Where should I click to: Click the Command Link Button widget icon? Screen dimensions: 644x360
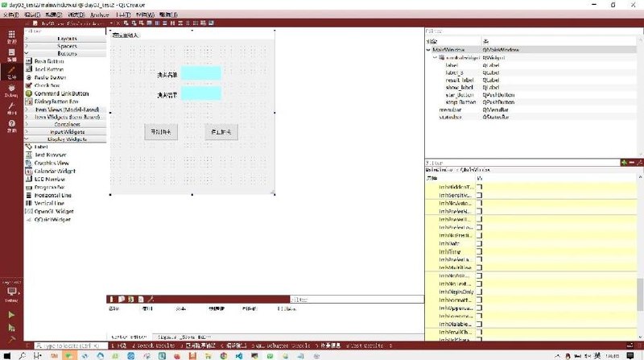[x=29, y=93]
